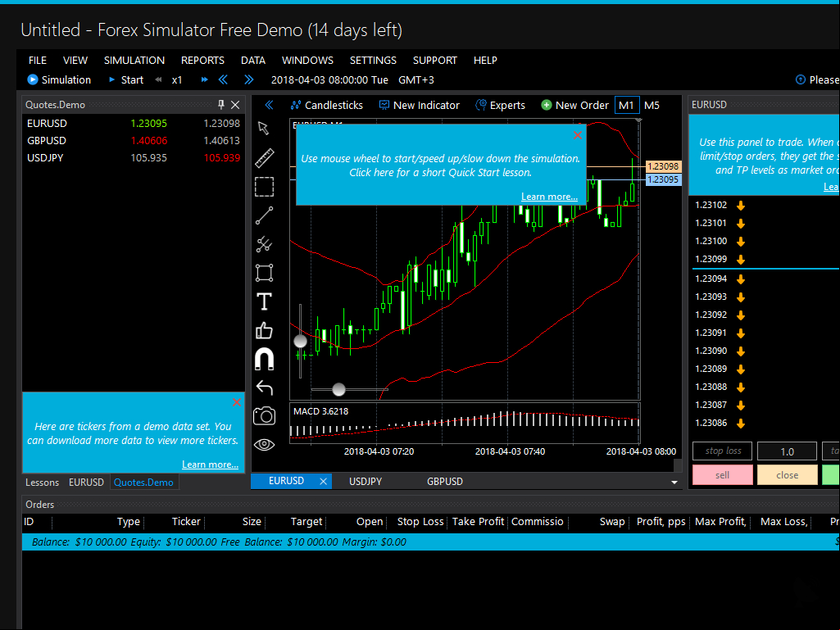The image size is (840, 630).
Task: Open the DATA menu
Action: coord(253,60)
